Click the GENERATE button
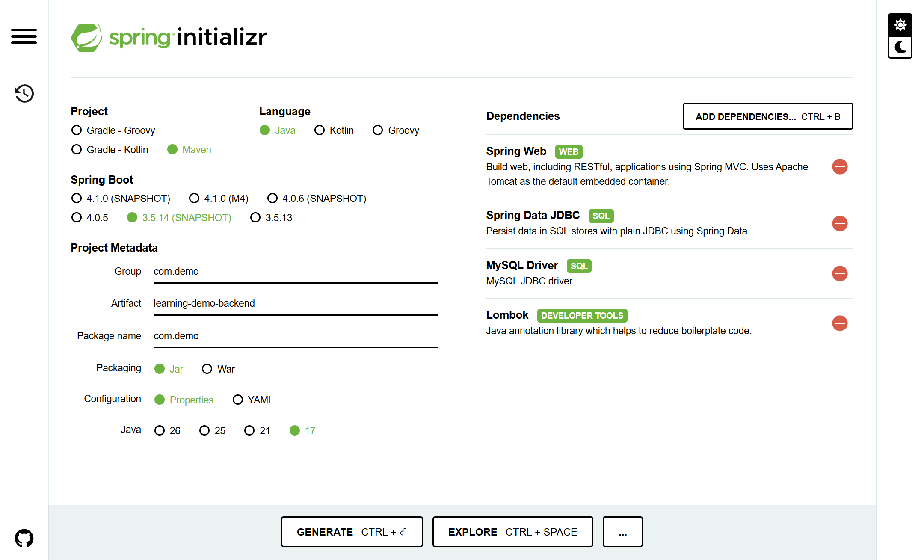The image size is (924, 560). (x=352, y=532)
